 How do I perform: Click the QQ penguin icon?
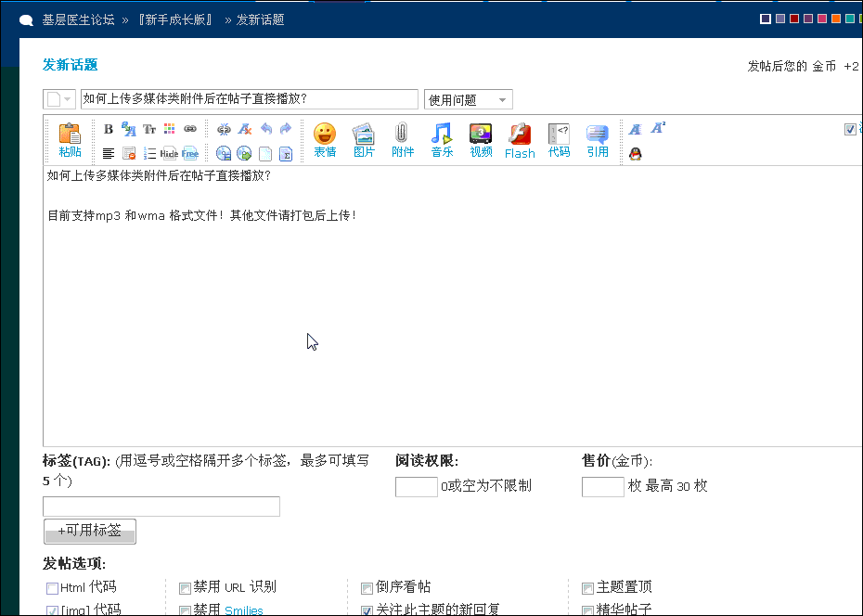click(x=635, y=154)
